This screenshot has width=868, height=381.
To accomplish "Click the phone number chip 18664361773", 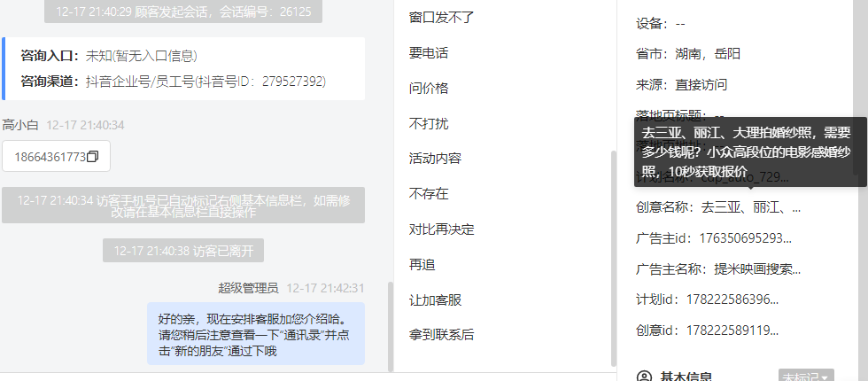I will point(56,157).
